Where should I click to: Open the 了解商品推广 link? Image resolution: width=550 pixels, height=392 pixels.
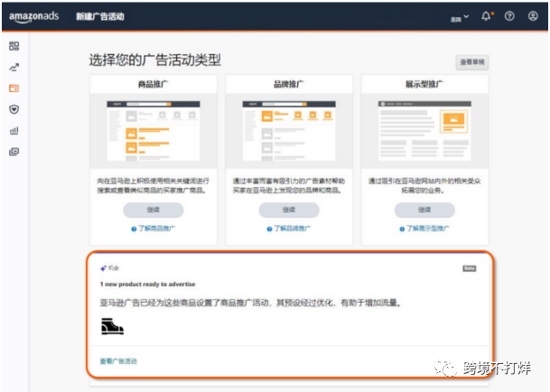156,229
